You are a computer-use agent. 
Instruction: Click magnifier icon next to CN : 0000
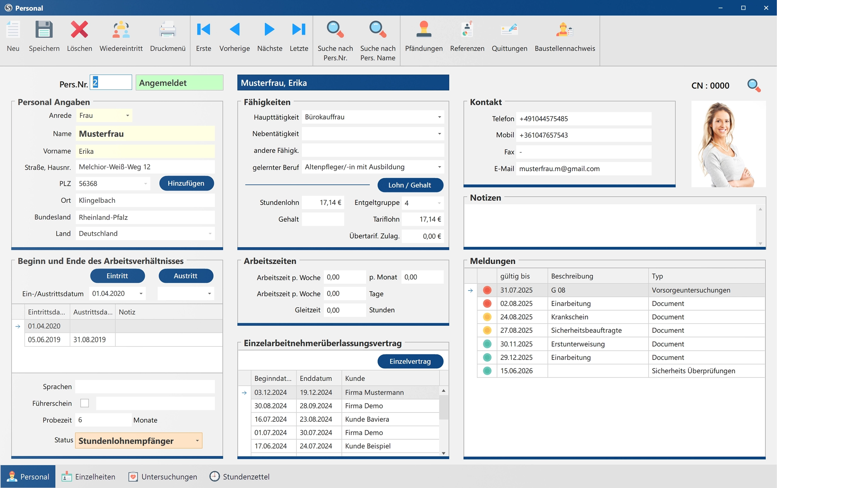tap(754, 85)
